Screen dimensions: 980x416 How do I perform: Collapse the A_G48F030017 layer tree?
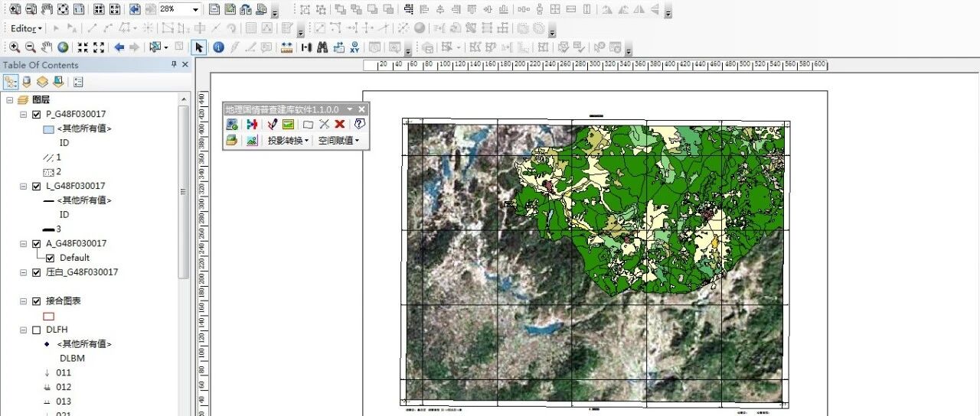coord(24,243)
